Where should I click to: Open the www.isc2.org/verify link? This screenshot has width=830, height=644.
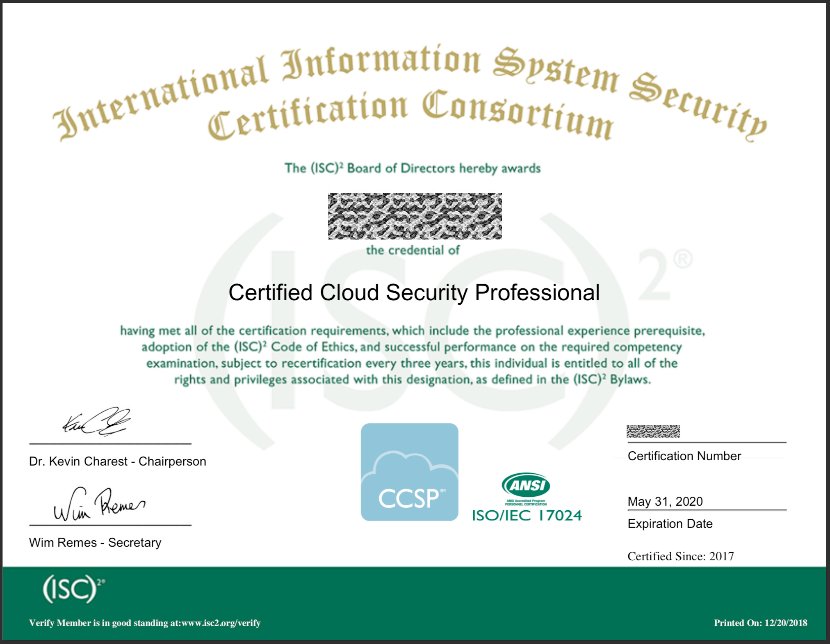221,623
